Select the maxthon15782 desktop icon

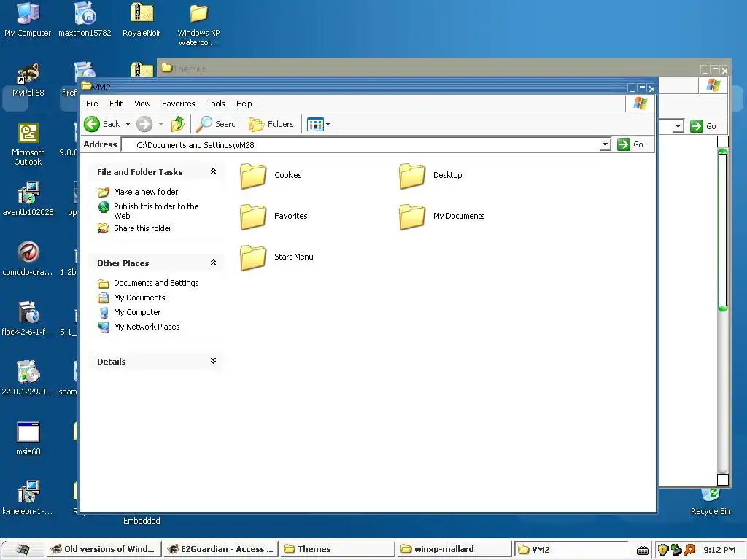point(85,20)
